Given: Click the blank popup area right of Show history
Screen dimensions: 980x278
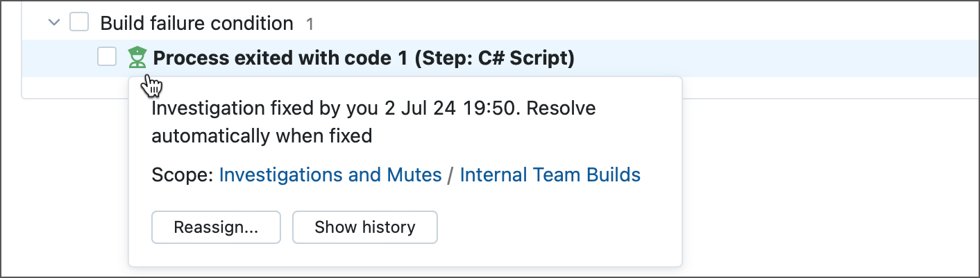Looking at the screenshot, I should coord(555,227).
